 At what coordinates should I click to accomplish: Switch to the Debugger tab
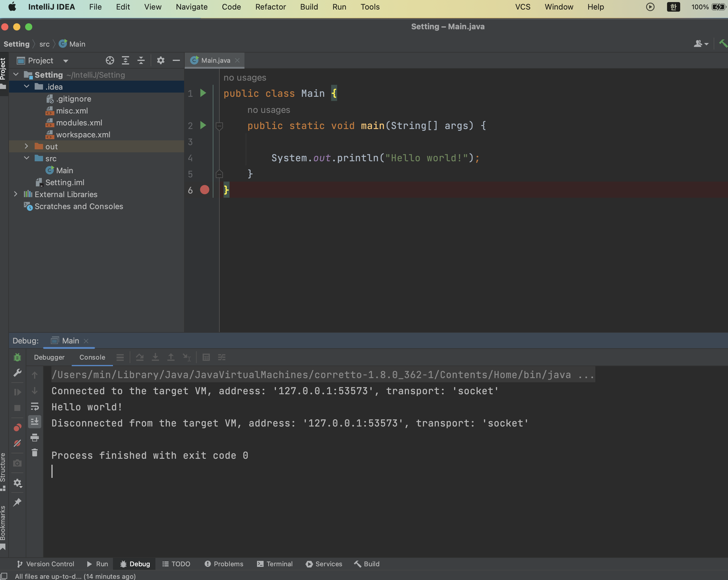(49, 357)
